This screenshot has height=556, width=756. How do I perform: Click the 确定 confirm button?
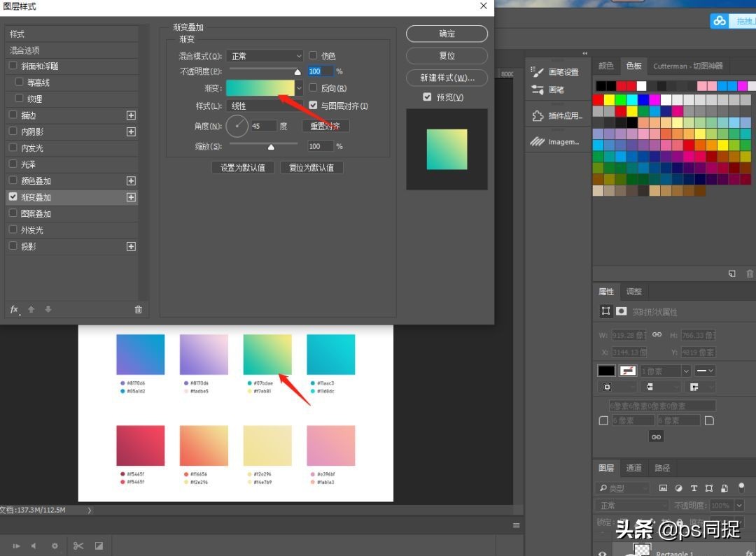pos(447,34)
